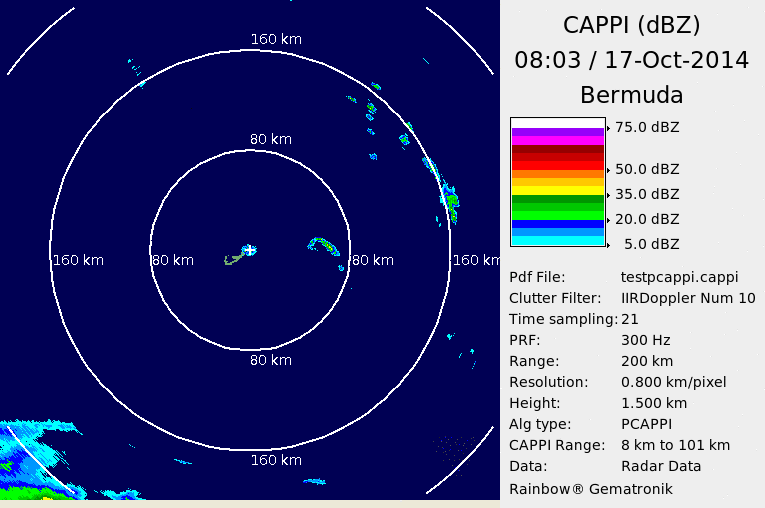Click the testpcappi.cappi file name

point(678,277)
